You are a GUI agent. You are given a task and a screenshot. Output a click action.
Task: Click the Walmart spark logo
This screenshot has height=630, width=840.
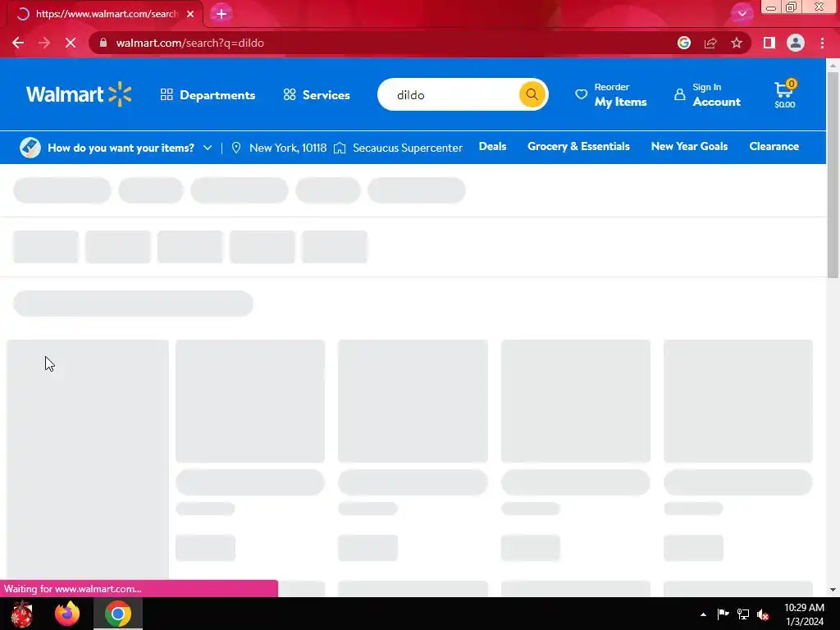tap(79, 94)
